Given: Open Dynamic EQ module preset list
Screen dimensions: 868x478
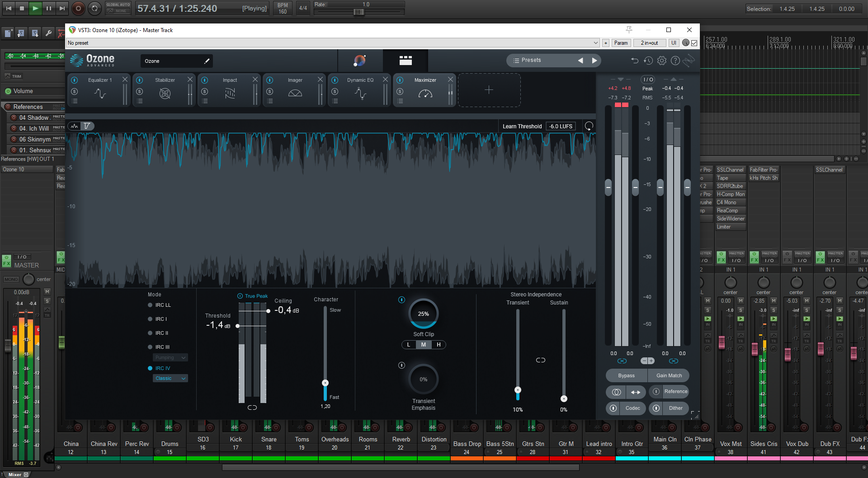Looking at the screenshot, I should coord(335,101).
